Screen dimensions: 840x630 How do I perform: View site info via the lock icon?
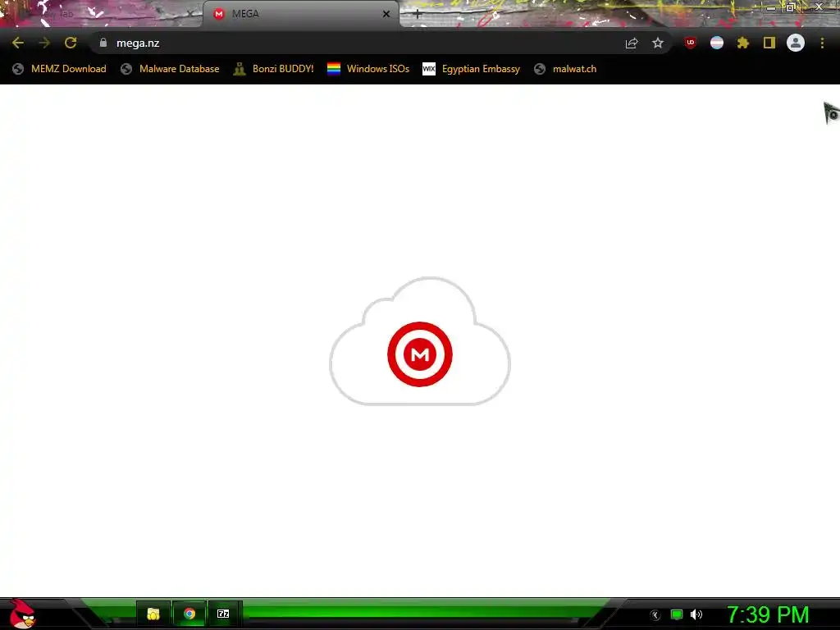point(103,43)
